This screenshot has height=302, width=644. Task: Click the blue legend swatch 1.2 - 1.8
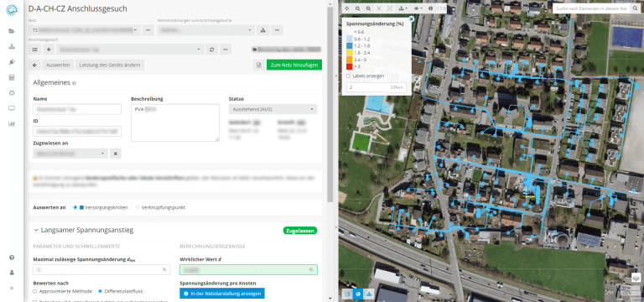[350, 45]
